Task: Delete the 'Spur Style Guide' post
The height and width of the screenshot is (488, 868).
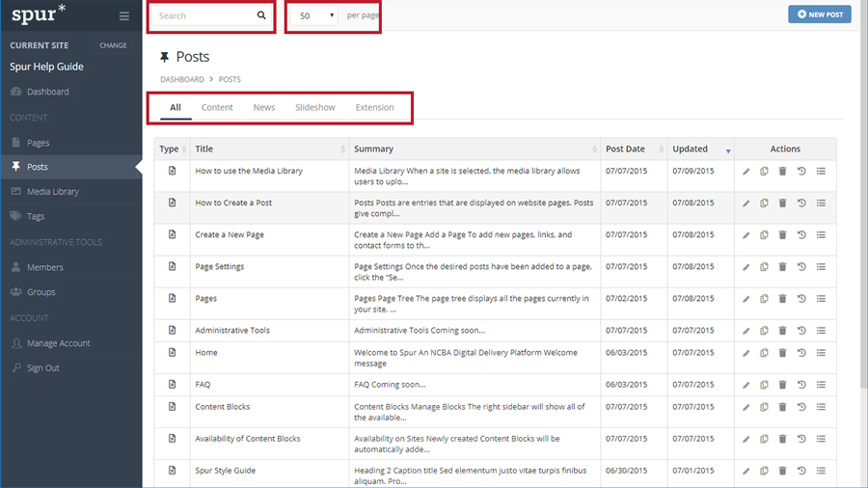Action: [x=782, y=471]
